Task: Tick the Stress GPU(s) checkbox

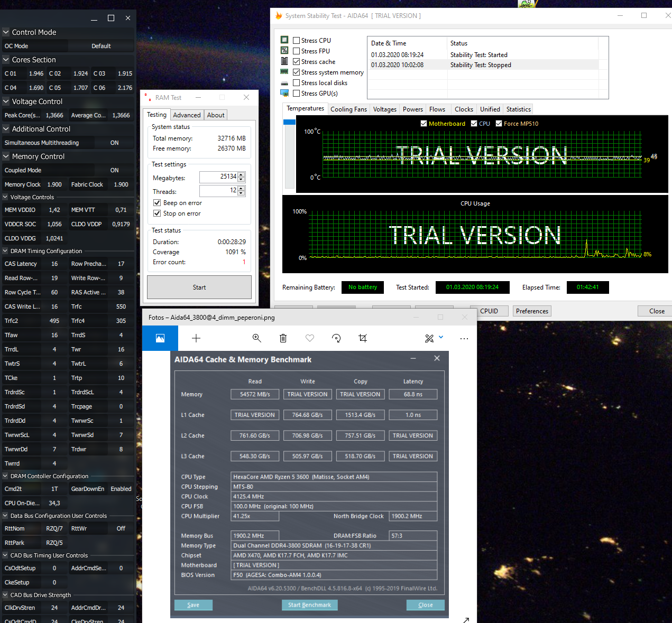Action: [x=297, y=94]
